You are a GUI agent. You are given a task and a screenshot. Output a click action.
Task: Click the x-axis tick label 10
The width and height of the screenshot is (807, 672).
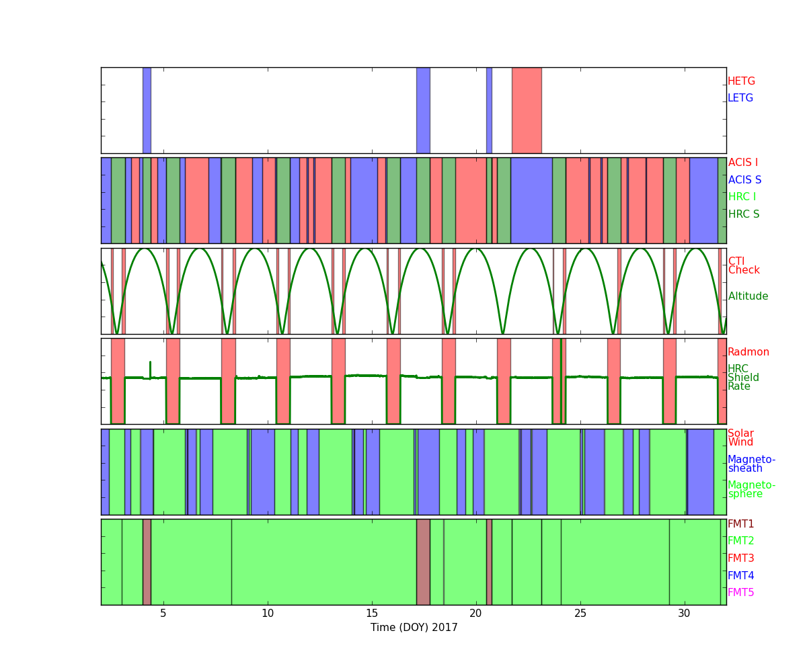pos(268,614)
